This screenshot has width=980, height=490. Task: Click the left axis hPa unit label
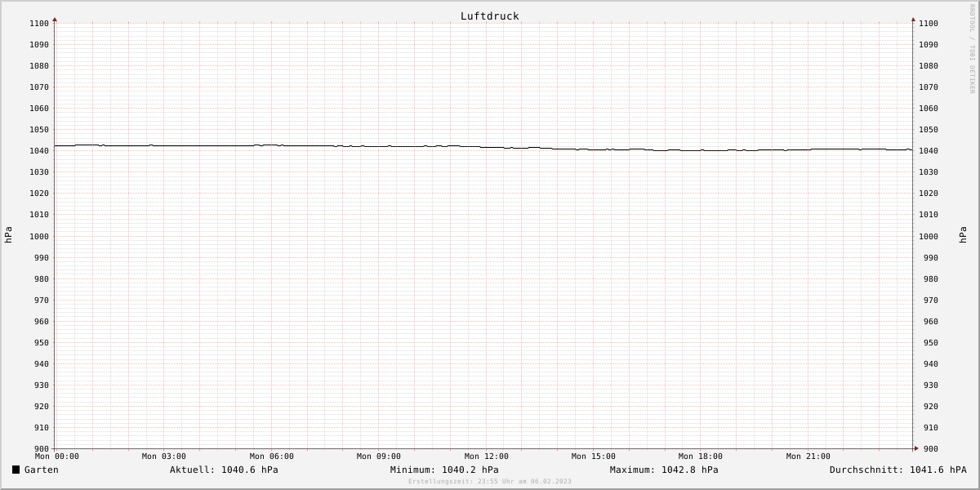coord(8,235)
